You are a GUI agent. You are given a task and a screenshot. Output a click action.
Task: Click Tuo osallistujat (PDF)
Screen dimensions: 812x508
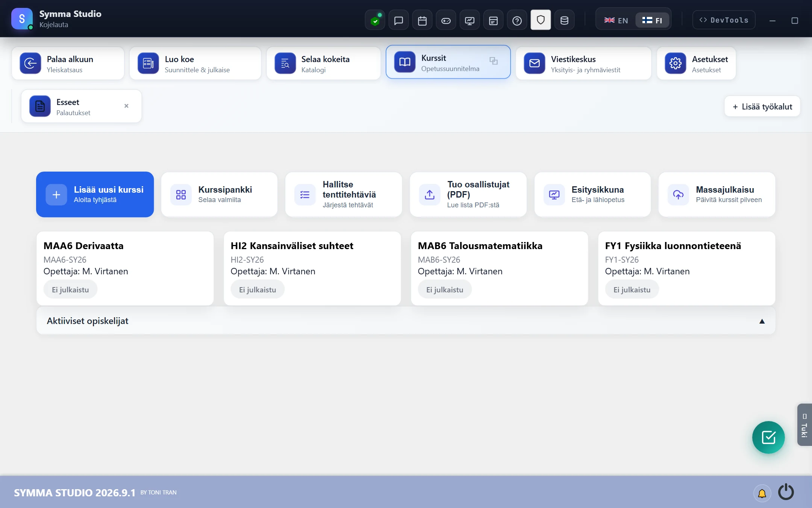click(468, 195)
